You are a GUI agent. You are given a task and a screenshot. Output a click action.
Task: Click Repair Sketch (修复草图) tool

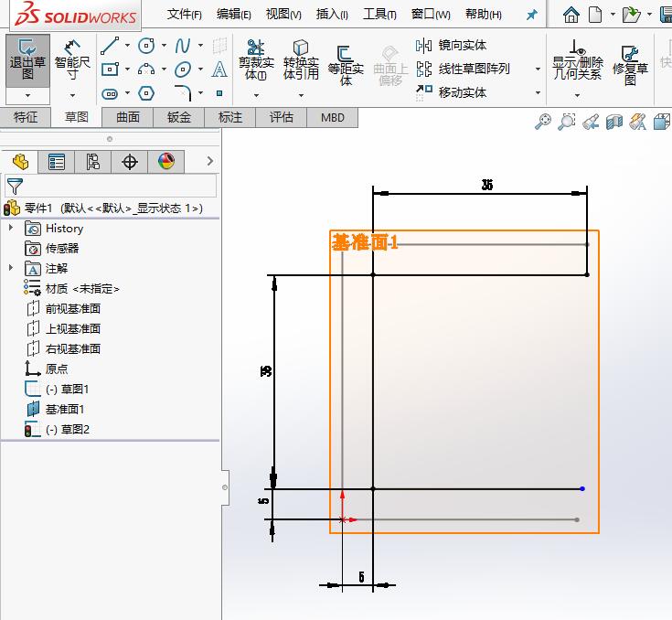(x=630, y=65)
